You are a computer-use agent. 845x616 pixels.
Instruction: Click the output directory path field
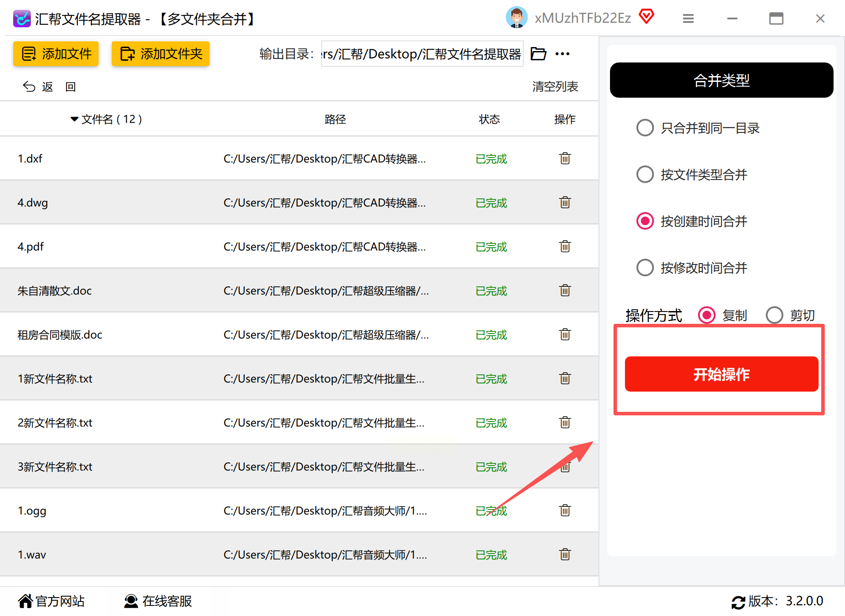click(x=422, y=54)
